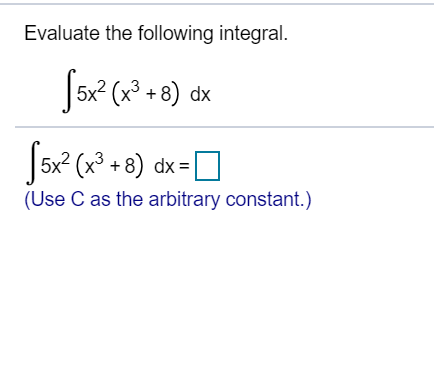Click the word "integral" in the heading

point(250,34)
